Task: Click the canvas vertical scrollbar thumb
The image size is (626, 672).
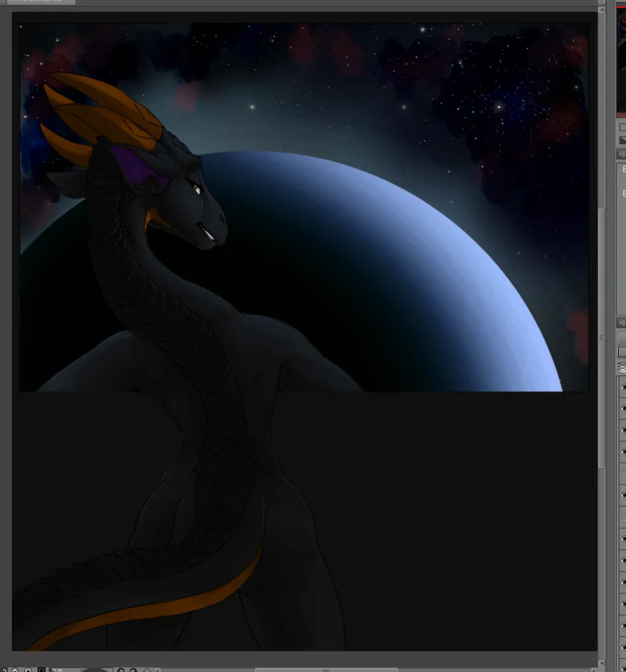Action: (x=601, y=337)
